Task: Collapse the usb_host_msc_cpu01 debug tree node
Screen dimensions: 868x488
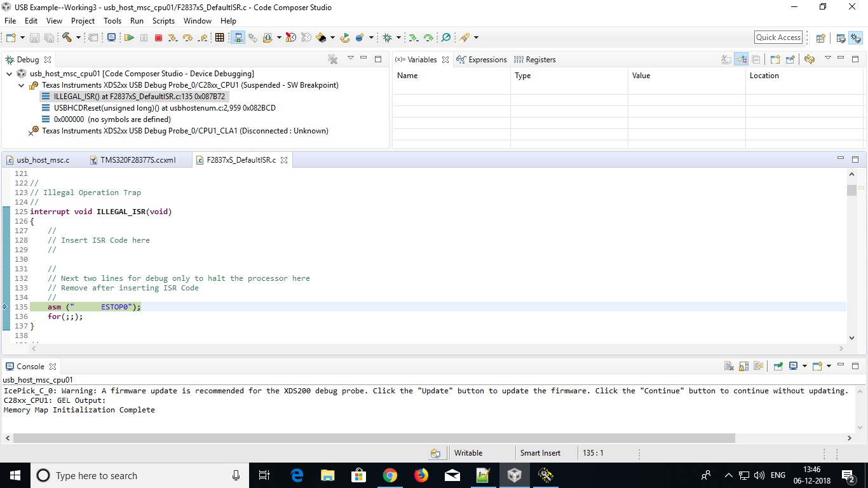Action: (x=10, y=74)
